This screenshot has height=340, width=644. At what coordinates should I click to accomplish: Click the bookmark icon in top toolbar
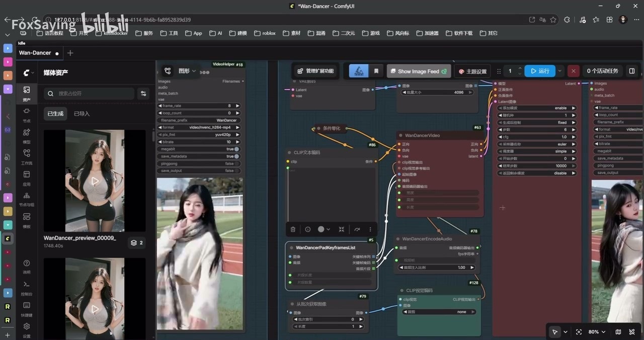point(376,71)
